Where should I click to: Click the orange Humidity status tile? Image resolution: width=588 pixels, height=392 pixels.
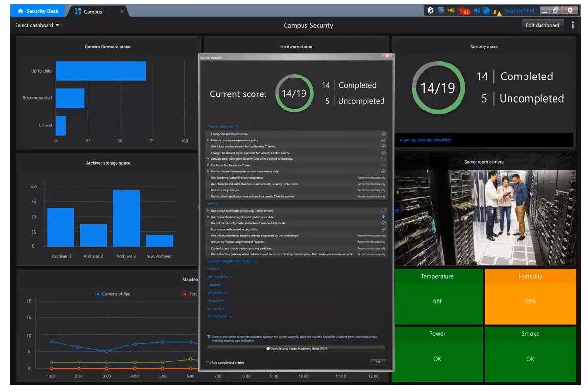coord(530,297)
